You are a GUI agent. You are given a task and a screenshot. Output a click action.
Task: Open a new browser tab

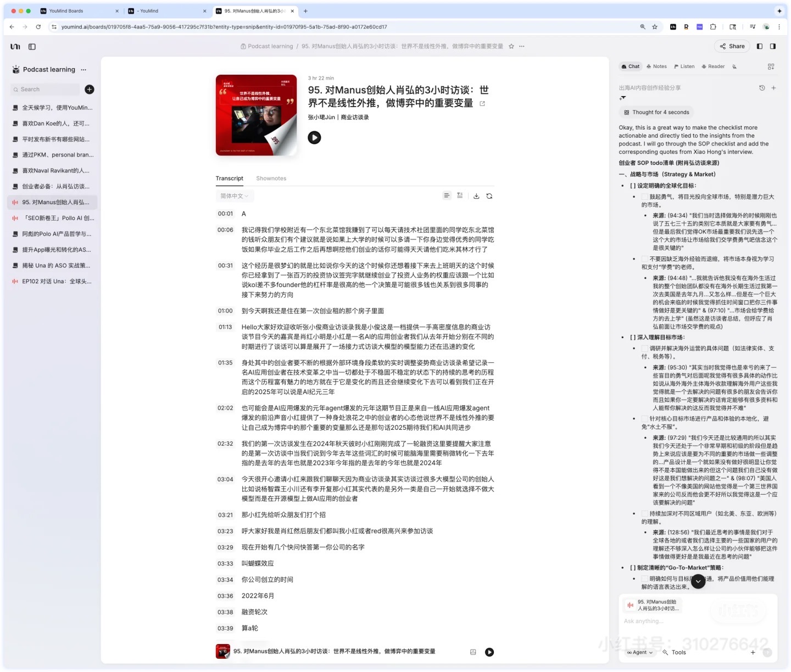(306, 11)
